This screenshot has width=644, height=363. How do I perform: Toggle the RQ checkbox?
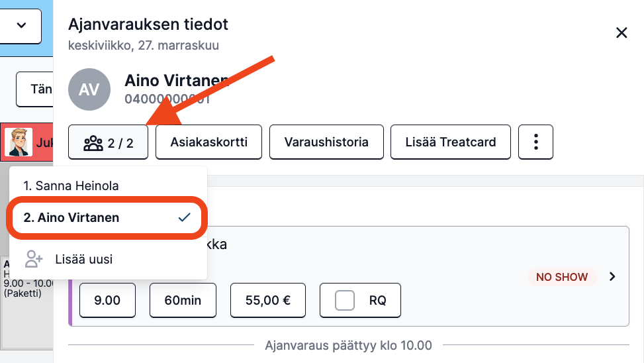345,300
